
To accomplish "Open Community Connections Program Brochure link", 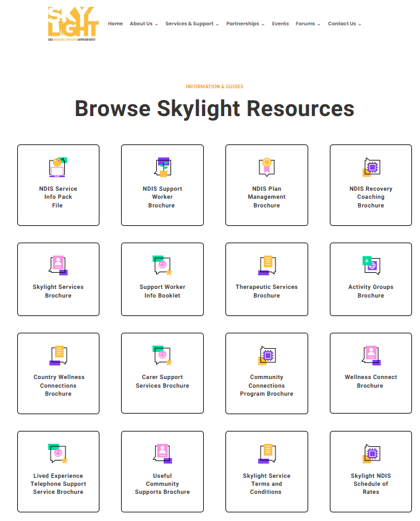I will (267, 385).
